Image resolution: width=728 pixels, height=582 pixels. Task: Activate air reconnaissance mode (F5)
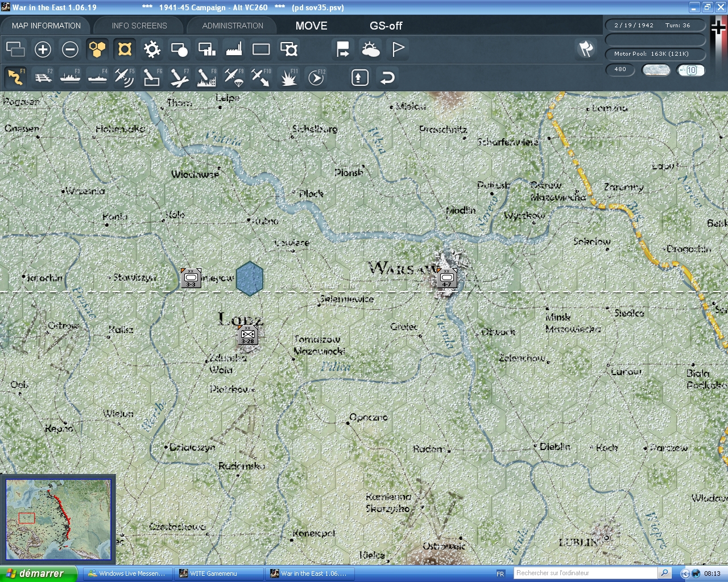coord(125,77)
